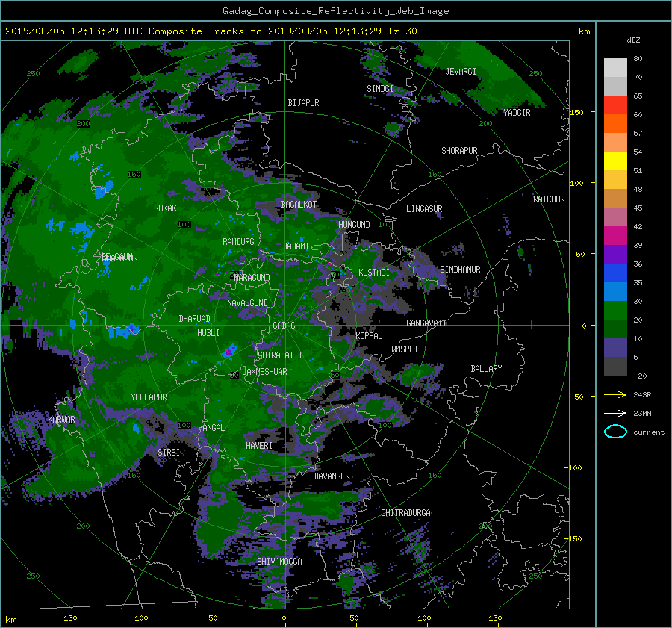Click the 2019/08/05 UTC Composite Tracks timestamp
This screenshot has width=672, height=628.
(x=211, y=31)
